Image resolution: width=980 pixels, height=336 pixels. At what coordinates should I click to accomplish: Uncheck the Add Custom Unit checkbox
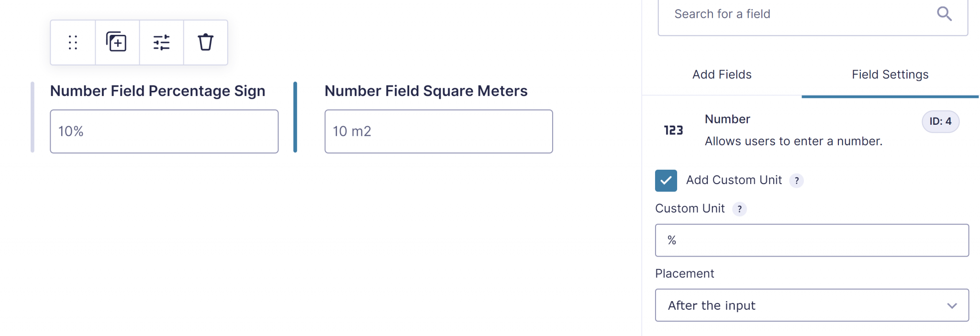[666, 181]
